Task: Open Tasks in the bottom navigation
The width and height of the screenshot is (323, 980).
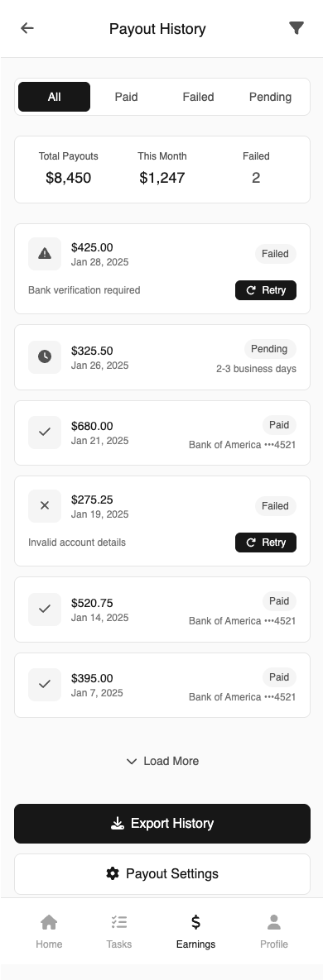Action: 119,931
